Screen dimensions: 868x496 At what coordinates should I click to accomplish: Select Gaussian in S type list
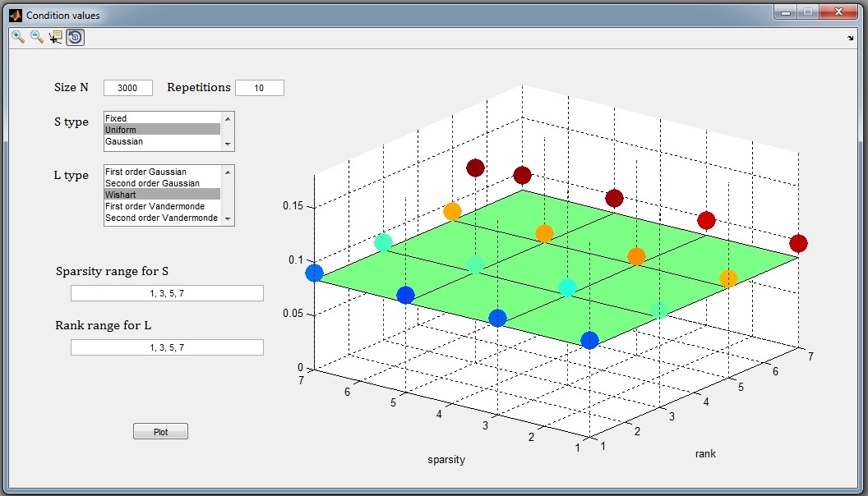[x=162, y=141]
